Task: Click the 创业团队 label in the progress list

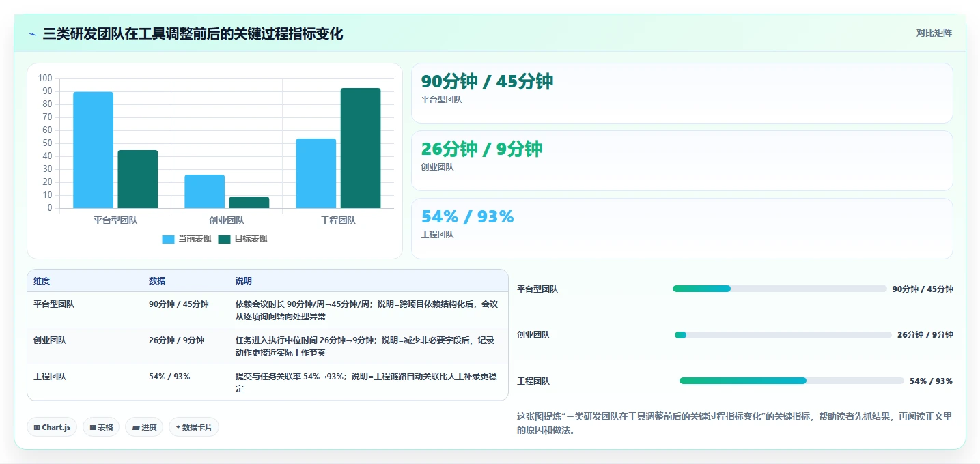Action: [533, 335]
